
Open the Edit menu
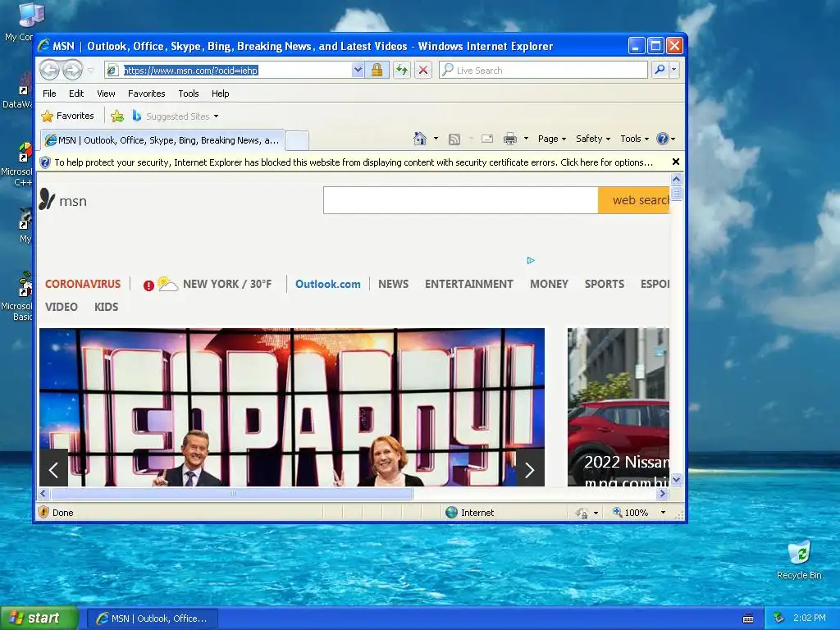(x=76, y=94)
